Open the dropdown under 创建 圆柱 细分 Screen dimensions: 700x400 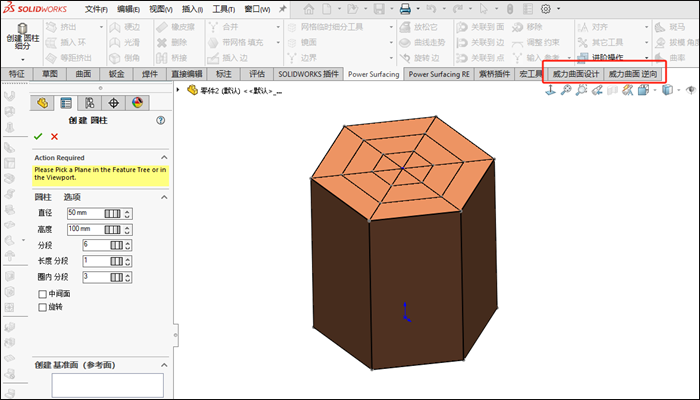22,59
